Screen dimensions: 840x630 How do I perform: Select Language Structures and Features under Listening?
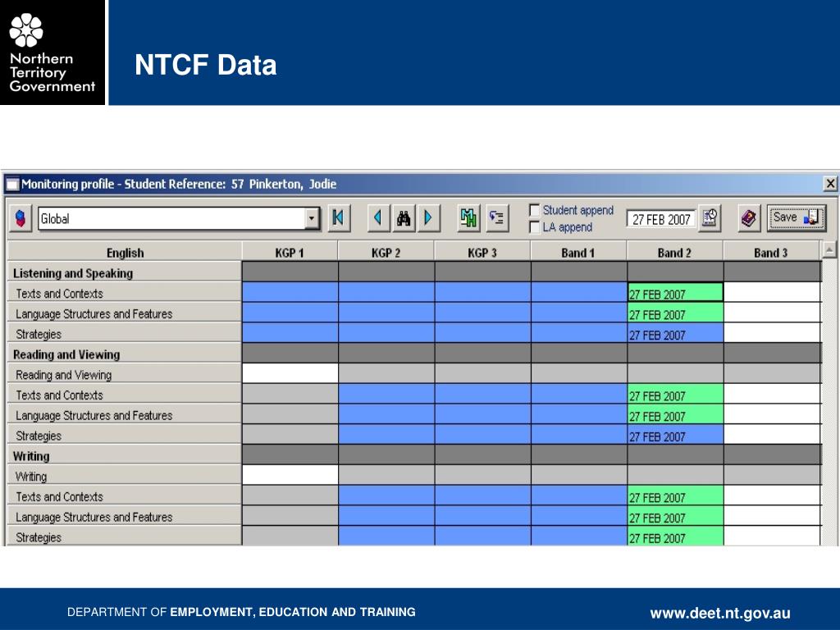click(x=125, y=313)
